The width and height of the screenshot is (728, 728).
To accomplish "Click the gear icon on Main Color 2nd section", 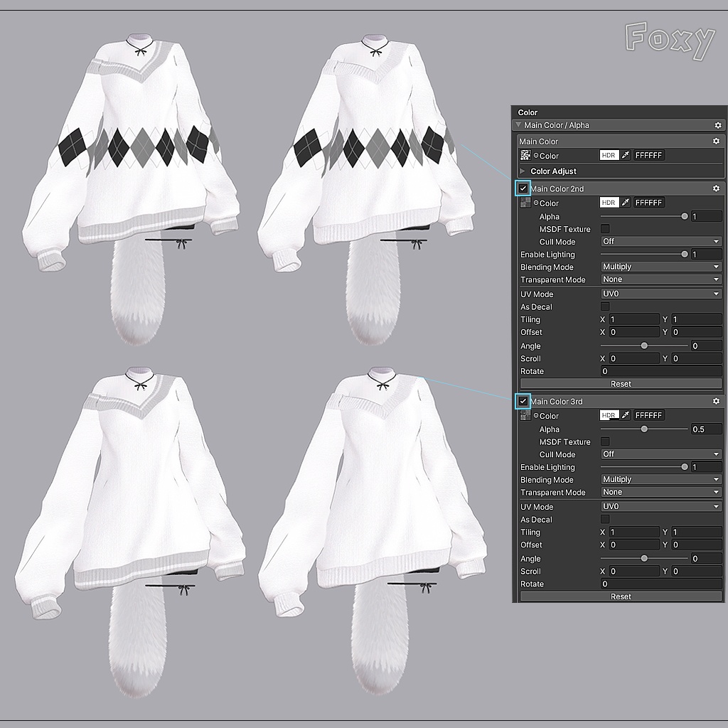I will (717, 188).
